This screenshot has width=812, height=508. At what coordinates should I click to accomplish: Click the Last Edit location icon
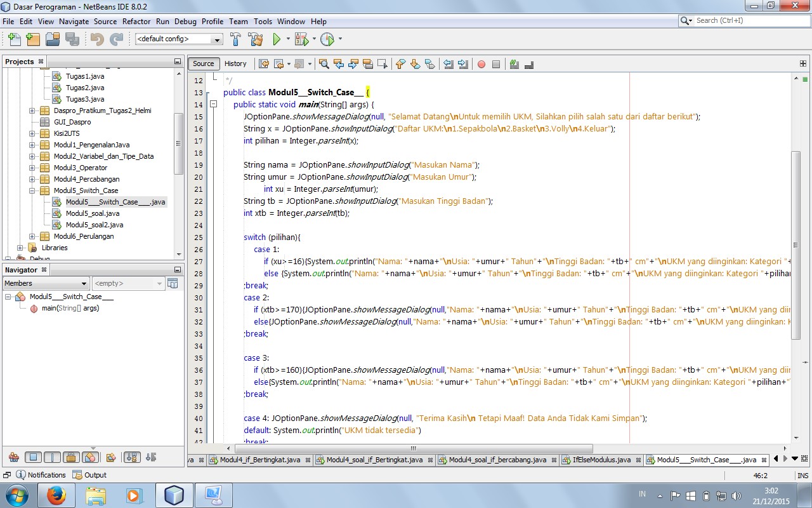pyautogui.click(x=264, y=63)
